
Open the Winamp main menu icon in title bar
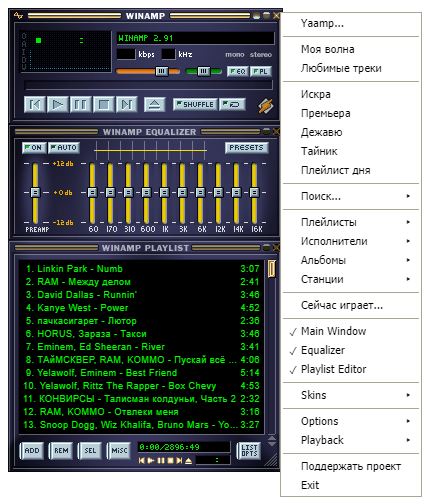(x=18, y=15)
